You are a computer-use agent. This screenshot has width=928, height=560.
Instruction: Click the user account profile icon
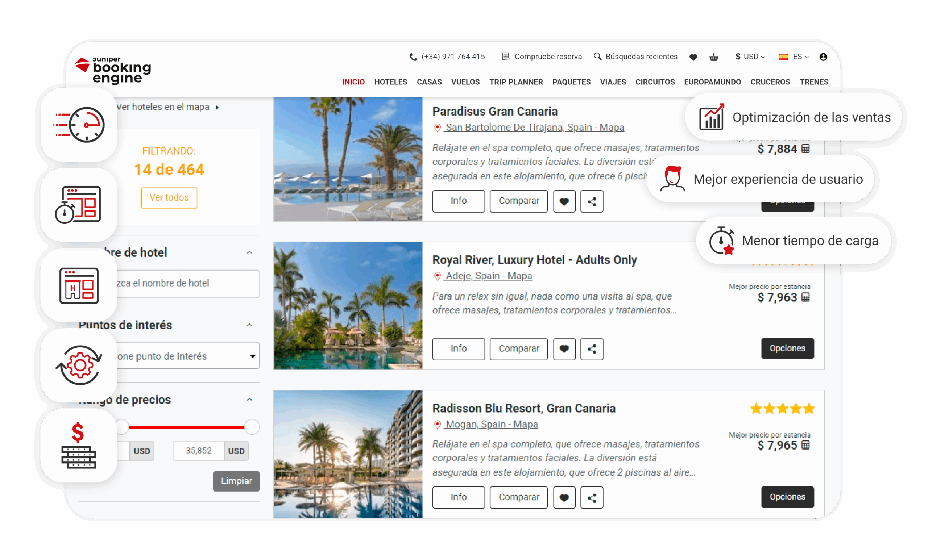pyautogui.click(x=823, y=57)
